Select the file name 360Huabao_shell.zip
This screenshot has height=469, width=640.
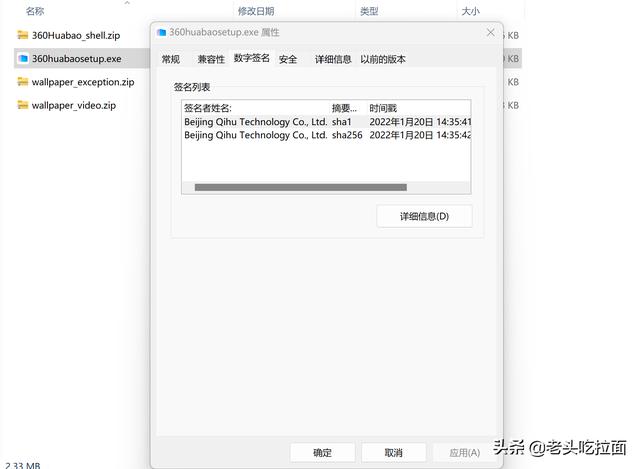[76, 36]
